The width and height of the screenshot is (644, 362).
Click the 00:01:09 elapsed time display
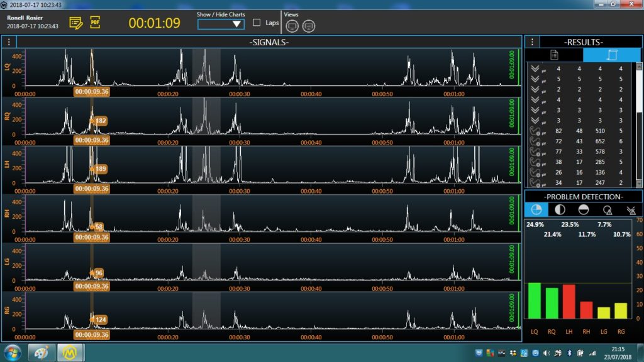coord(155,23)
